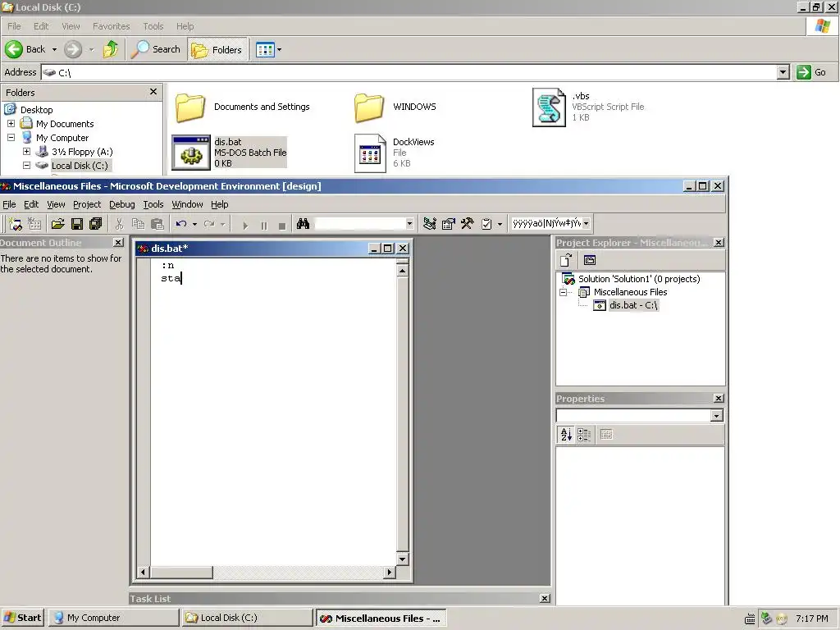
Task: Open the Project menu
Action: click(87, 204)
